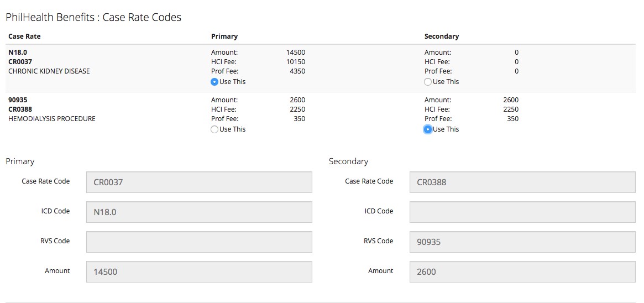Select Secondary "Use This" for Hemodialysis Procedure
Image resolution: width=644 pixels, height=303 pixels.
click(x=428, y=129)
